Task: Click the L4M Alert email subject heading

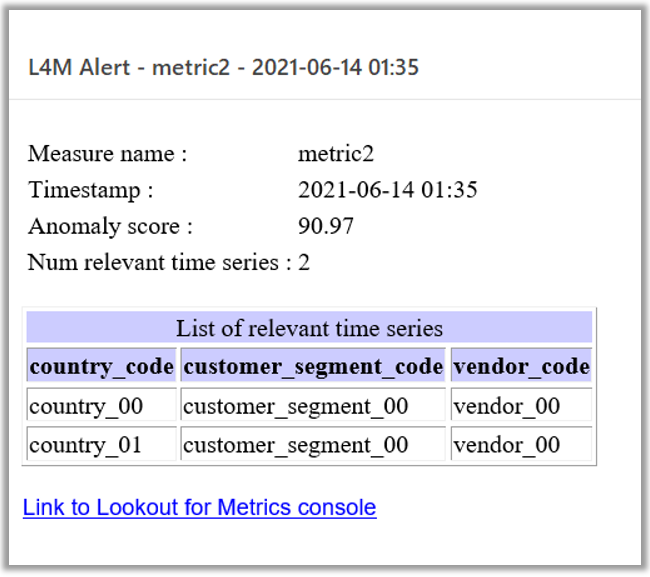Action: point(223,67)
